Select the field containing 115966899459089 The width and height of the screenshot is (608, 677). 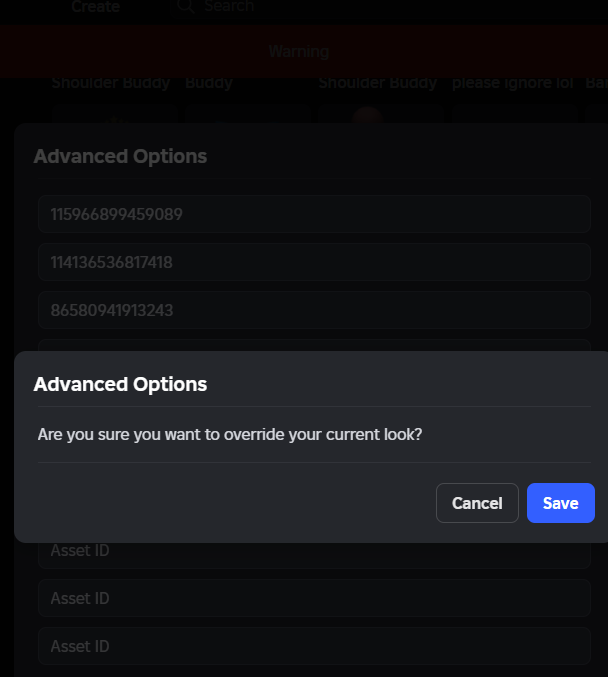coord(314,214)
